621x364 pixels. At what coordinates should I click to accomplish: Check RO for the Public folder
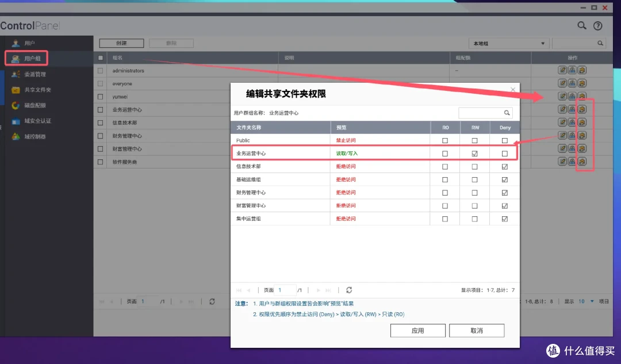[x=444, y=141]
